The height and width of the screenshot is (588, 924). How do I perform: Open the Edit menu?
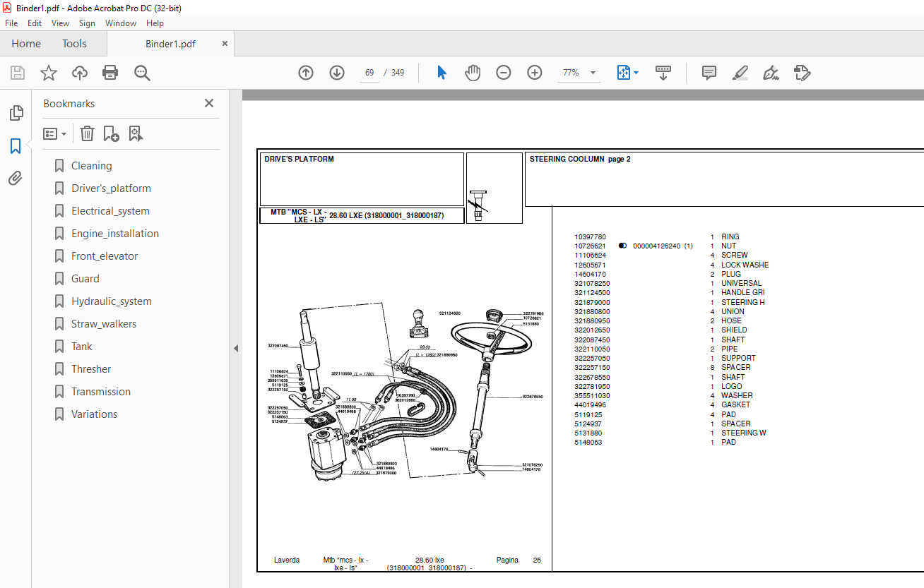(x=35, y=23)
